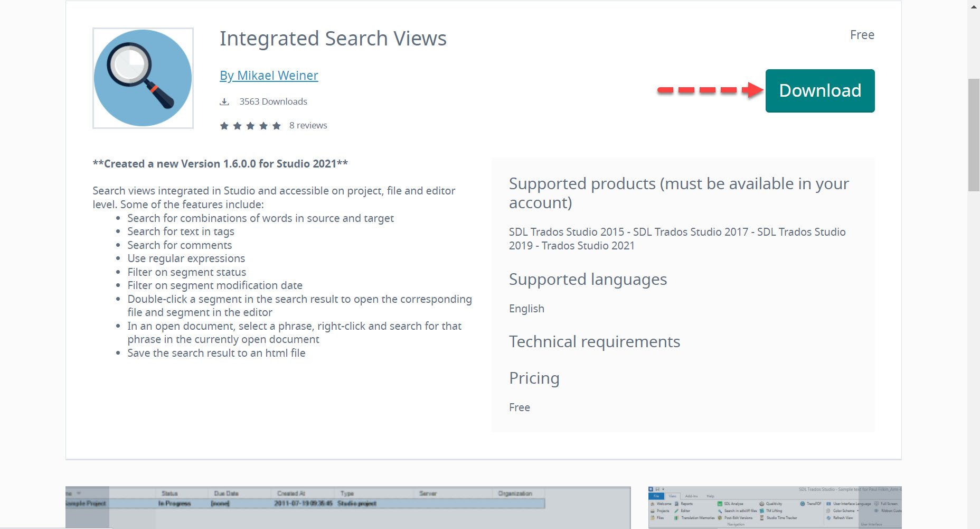Click the Refresh View icon
Viewport: 980px width, 529px height.
tap(828, 518)
